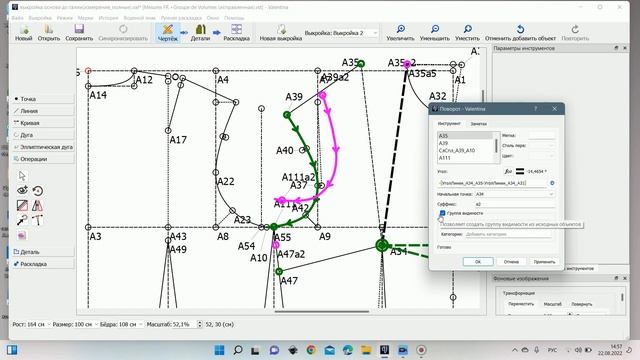This screenshot has height=360, width=640.
Task: Click the angle formula input field
Action: (492, 183)
